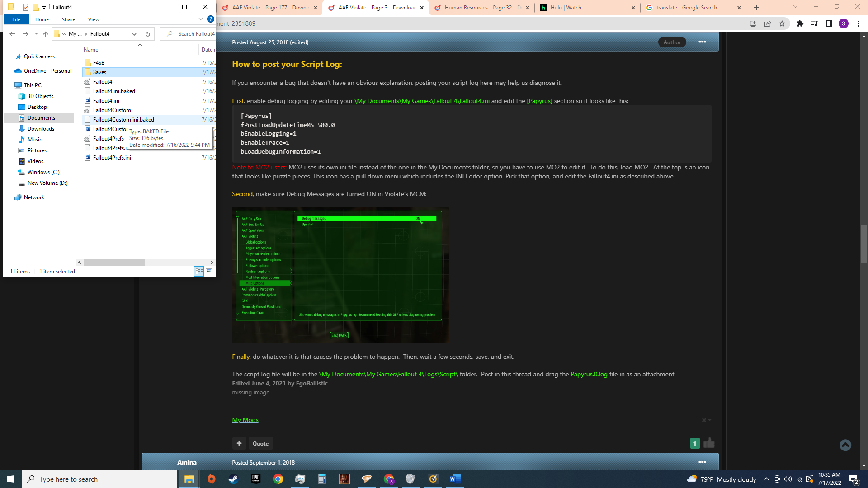The height and width of the screenshot is (488, 868).
Task: Click the install app icon in address bar
Action: coord(753,23)
